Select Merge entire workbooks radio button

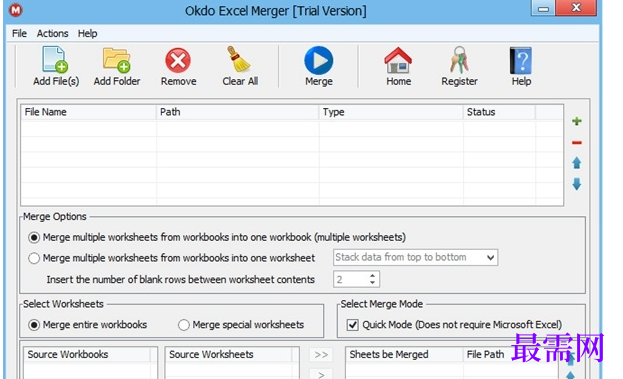pos(34,325)
